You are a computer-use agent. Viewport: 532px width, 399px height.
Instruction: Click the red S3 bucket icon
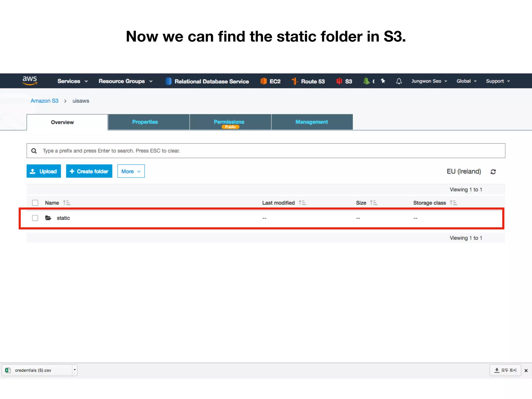pyautogui.click(x=339, y=81)
